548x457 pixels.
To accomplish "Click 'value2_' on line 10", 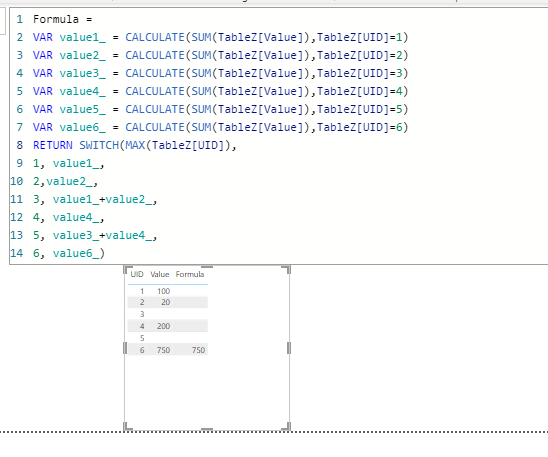I will (69, 181).
